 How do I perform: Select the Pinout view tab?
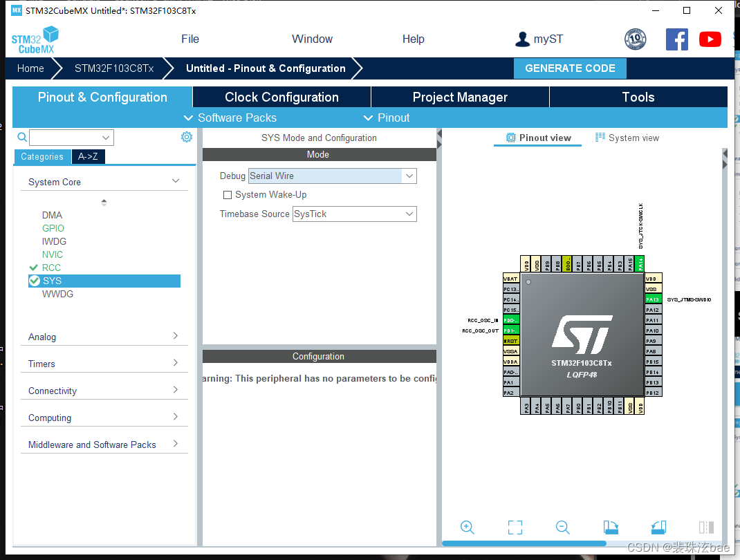pos(538,138)
